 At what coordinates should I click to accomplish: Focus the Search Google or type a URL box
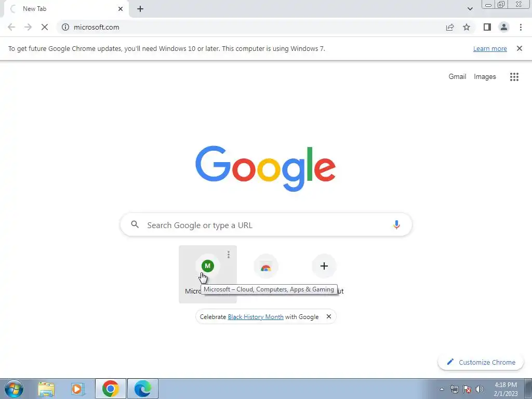point(266,224)
